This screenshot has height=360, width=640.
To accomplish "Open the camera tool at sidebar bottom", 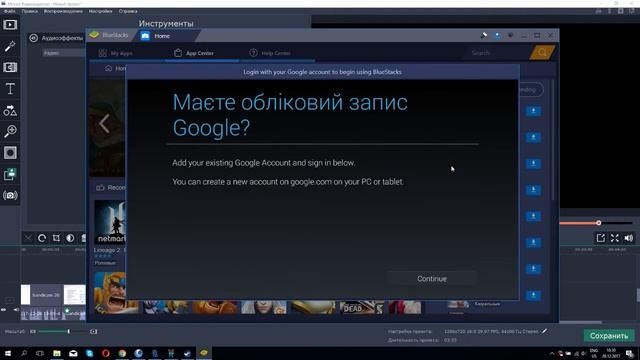I will (10, 195).
